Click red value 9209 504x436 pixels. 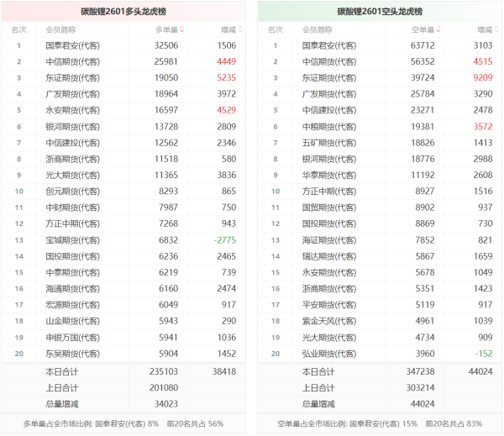click(483, 78)
